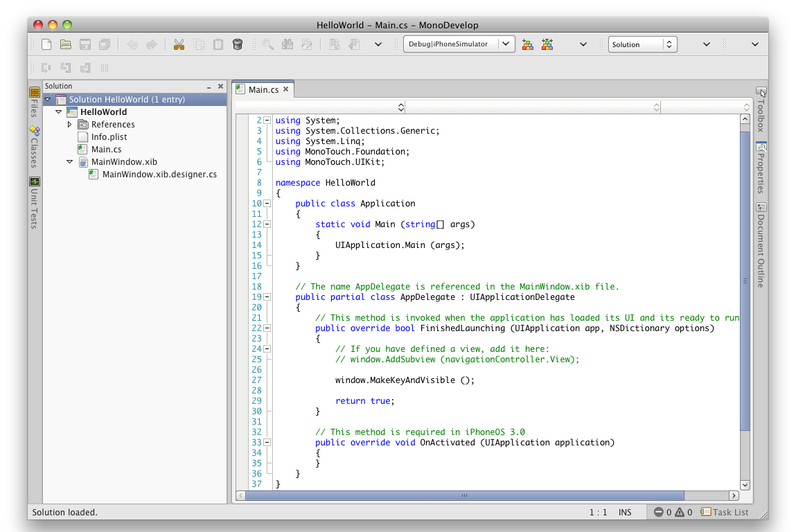Click the vertical scrollbar thumb in editor
Screen dimensions: 796x532
click(x=745, y=281)
